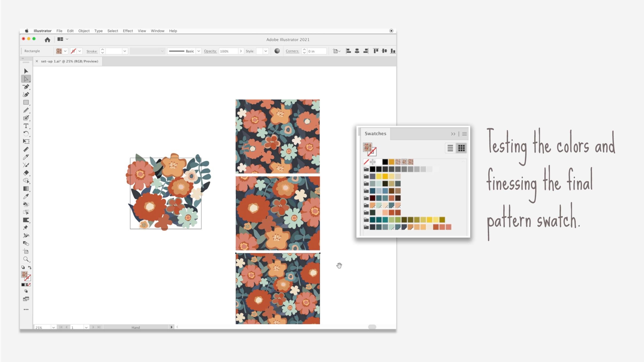644x362 pixels.
Task: Open fill swatch dropdown in control bar
Action: (x=65, y=51)
